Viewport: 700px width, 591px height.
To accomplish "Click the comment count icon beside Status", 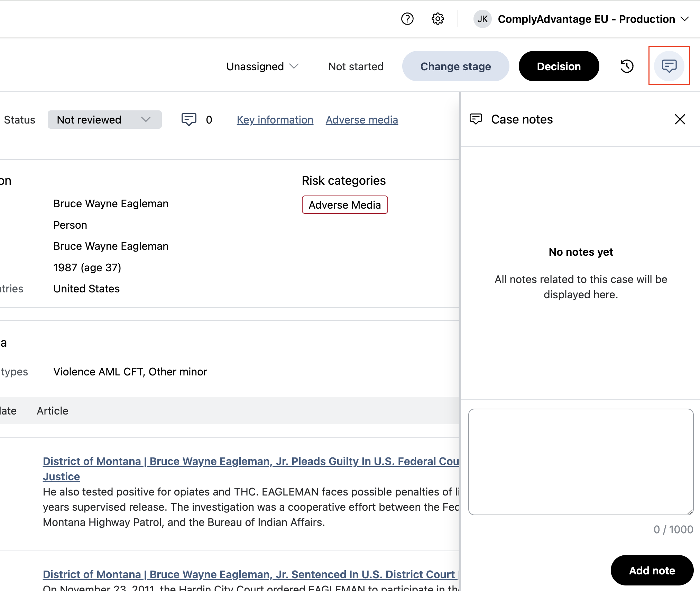I will (189, 120).
